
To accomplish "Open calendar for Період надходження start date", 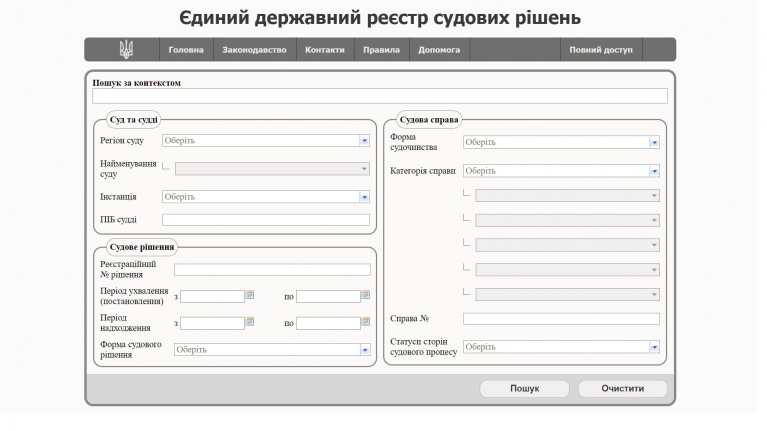I will tap(249, 322).
